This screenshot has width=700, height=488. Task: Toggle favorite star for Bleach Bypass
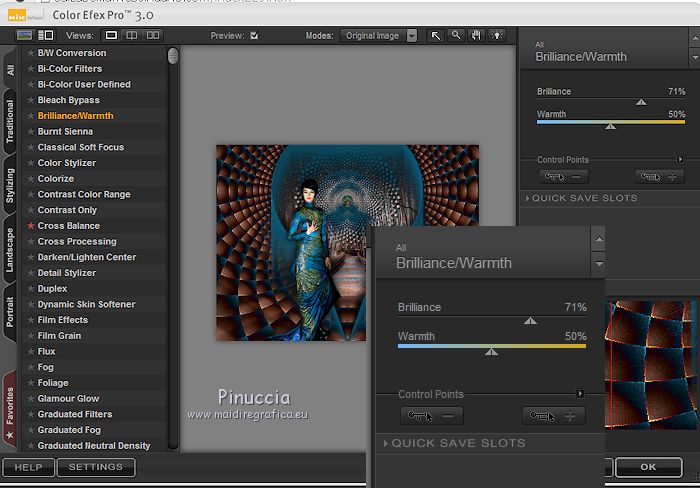31,100
